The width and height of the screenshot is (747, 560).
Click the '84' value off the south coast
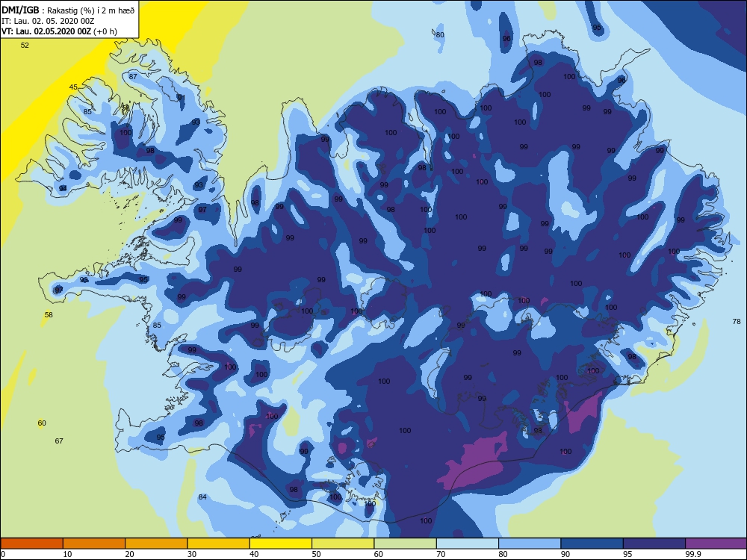(202, 497)
